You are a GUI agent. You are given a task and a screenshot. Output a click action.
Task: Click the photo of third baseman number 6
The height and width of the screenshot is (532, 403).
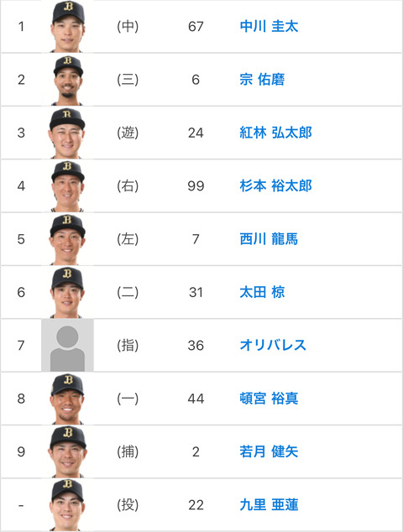[67, 80]
